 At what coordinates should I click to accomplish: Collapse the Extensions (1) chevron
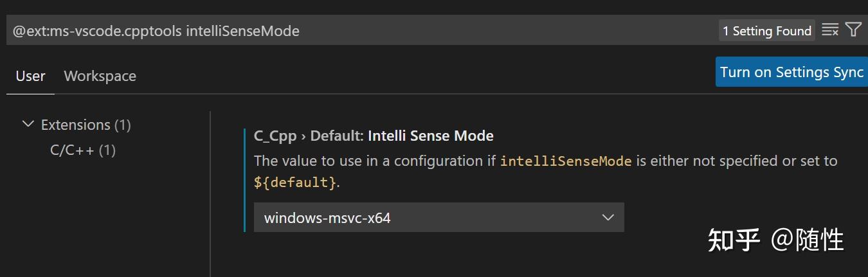point(28,124)
